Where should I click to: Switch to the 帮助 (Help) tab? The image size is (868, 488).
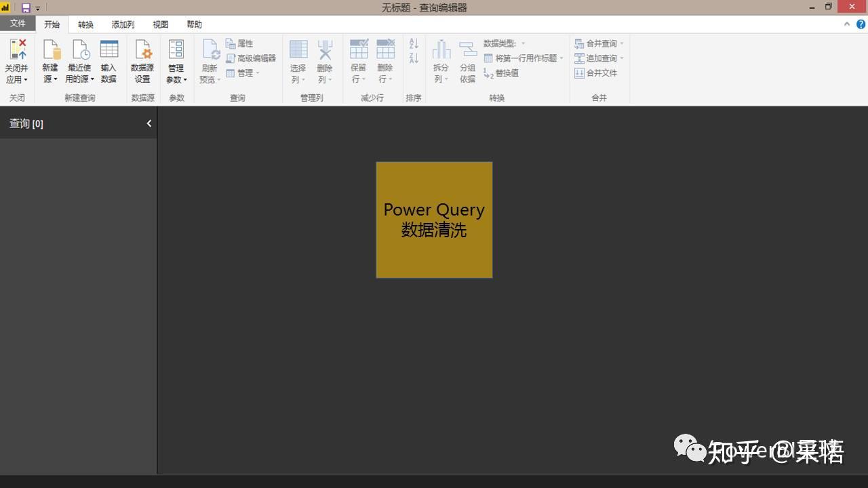coord(194,24)
